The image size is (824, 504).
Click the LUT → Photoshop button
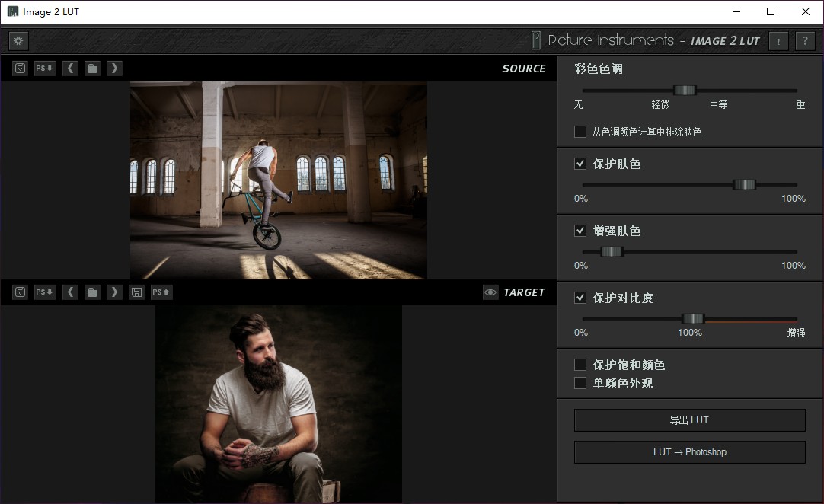coord(689,452)
